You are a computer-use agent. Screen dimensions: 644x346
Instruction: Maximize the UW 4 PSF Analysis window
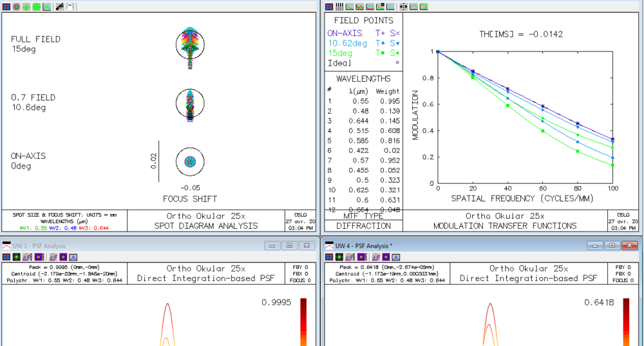pyautogui.click(x=612, y=246)
